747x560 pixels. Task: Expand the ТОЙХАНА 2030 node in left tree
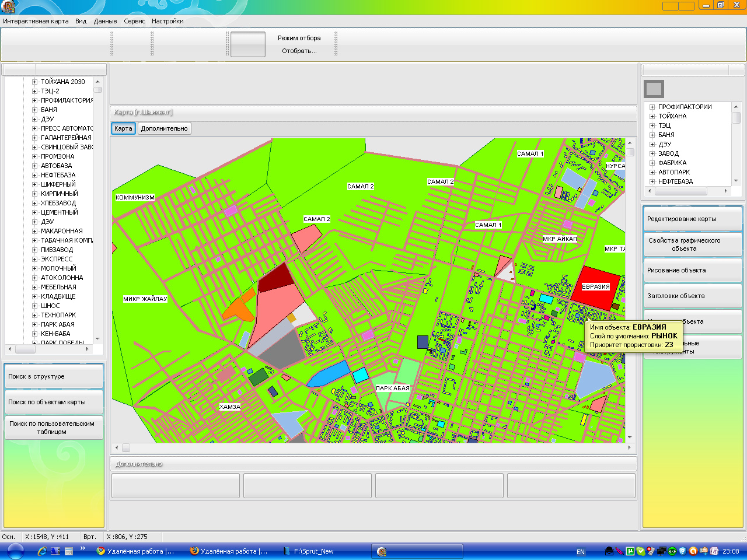34,82
